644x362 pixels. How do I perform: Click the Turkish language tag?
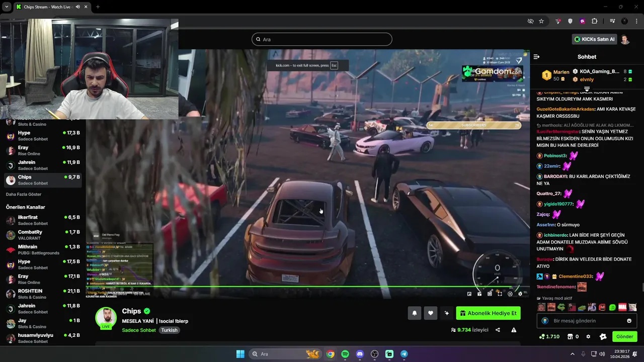click(170, 330)
